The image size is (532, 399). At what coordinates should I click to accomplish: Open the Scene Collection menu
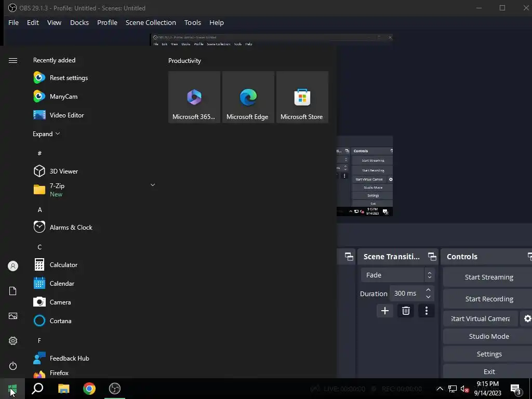[x=151, y=22]
